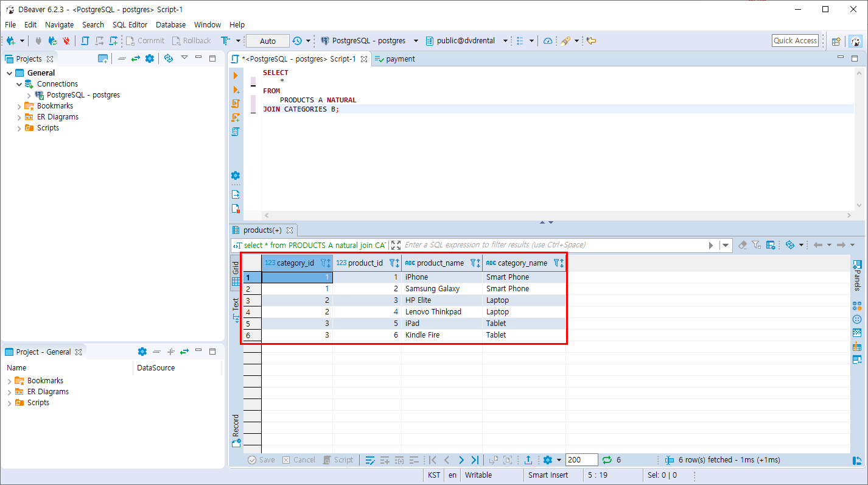Open filter history dropdown in results bar
The height and width of the screenshot is (485, 868).
[x=725, y=245]
